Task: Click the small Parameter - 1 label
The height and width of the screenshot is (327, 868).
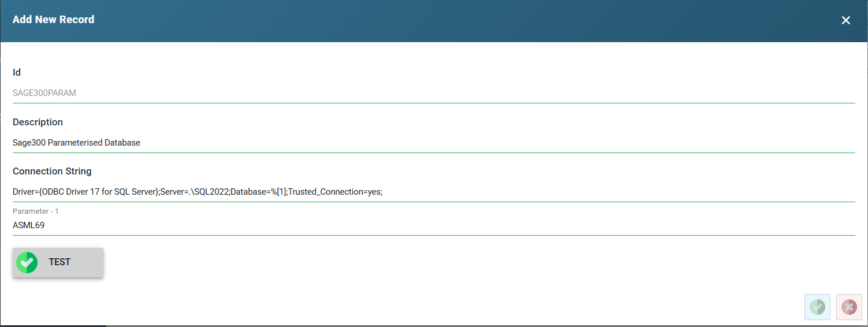Action: [x=34, y=211]
